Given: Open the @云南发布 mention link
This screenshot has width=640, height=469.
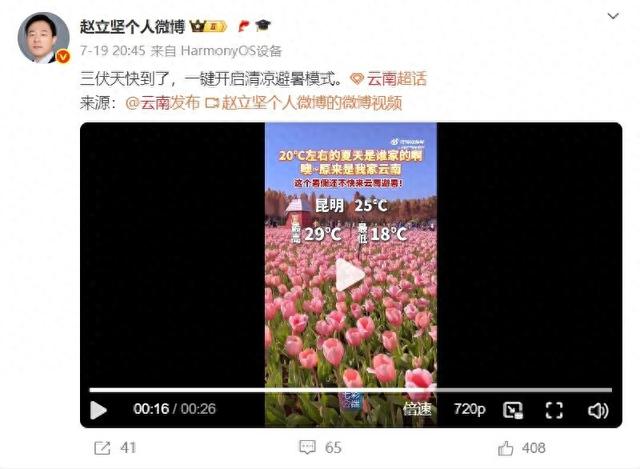Looking at the screenshot, I should click(x=162, y=103).
